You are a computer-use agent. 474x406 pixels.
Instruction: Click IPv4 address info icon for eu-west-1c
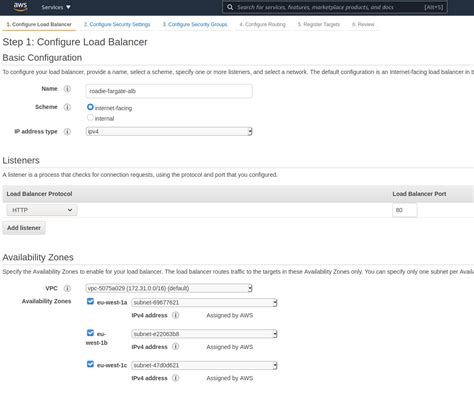[x=175, y=378]
